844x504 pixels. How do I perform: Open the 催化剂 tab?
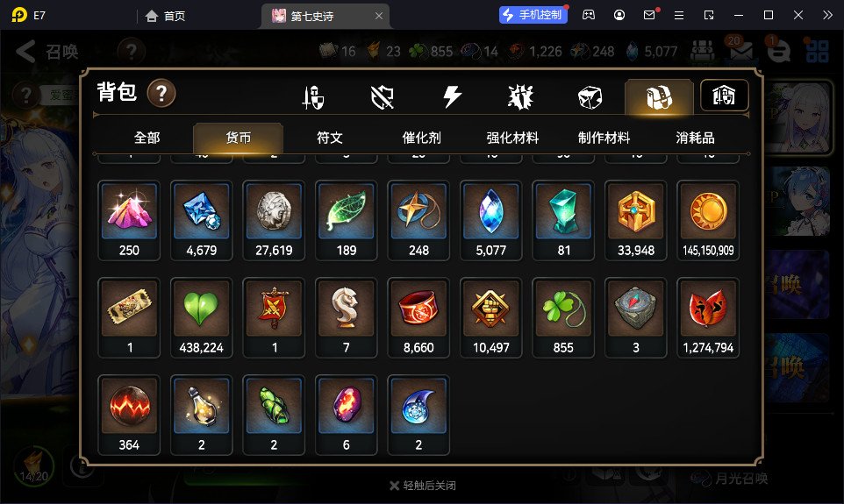pos(421,138)
